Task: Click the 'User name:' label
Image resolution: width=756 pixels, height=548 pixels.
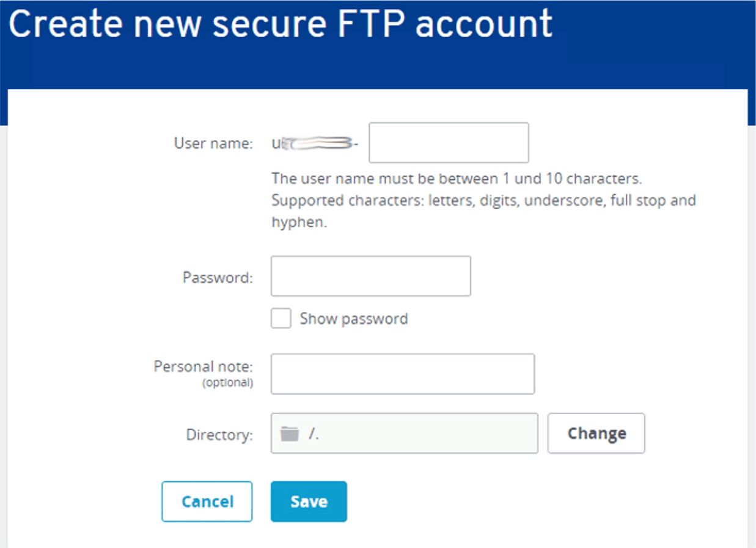Action: 213,144
